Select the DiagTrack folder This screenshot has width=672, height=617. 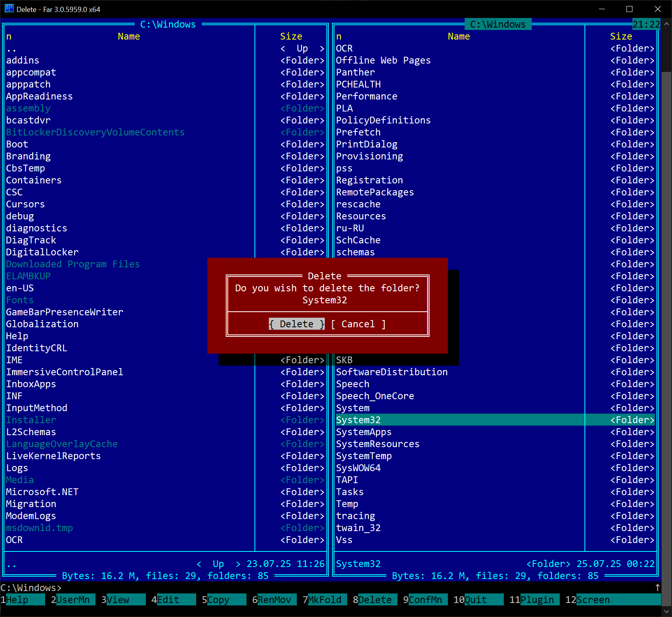[165, 240]
